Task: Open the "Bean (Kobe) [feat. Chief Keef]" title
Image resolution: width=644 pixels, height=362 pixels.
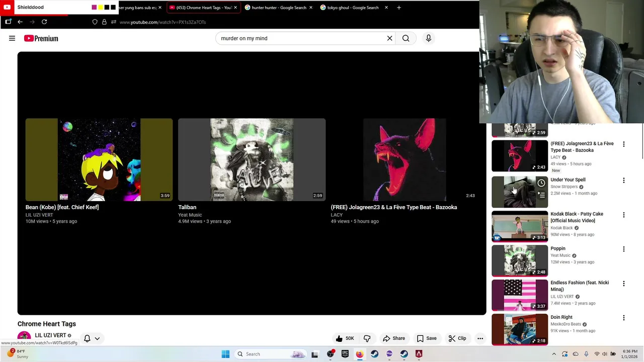Action: (62, 207)
